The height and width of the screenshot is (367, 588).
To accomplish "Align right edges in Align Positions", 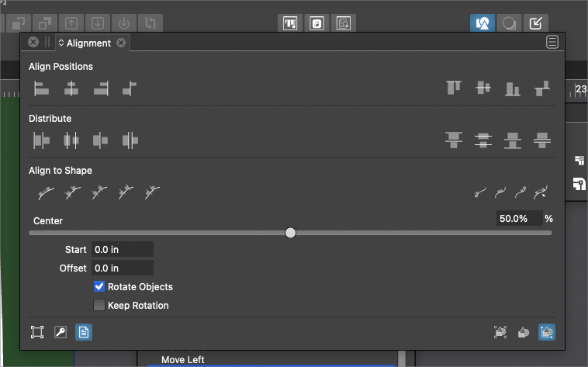I will (100, 88).
